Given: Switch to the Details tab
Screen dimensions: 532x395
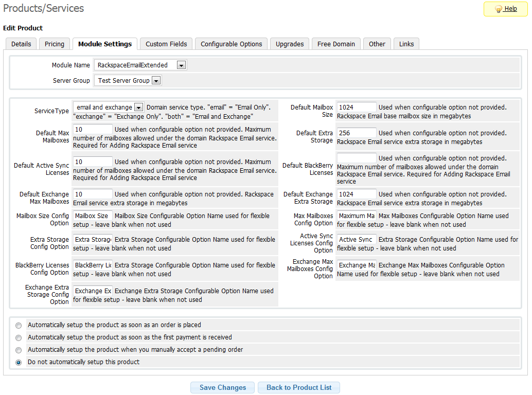Looking at the screenshot, I should (21, 44).
